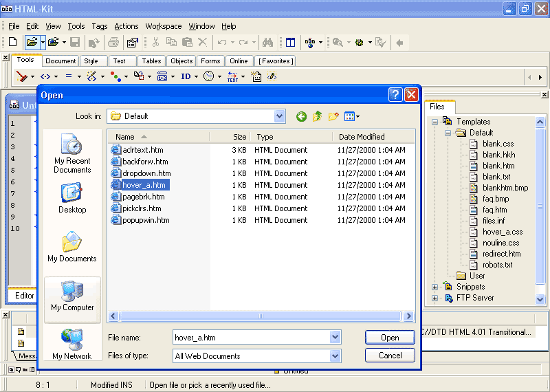This screenshot has height=392, width=550.
Task: Select dropdown.htm in file list
Action: coord(141,173)
